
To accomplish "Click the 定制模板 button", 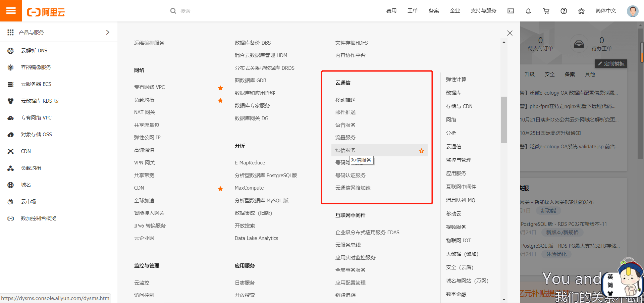I will coord(611,64).
